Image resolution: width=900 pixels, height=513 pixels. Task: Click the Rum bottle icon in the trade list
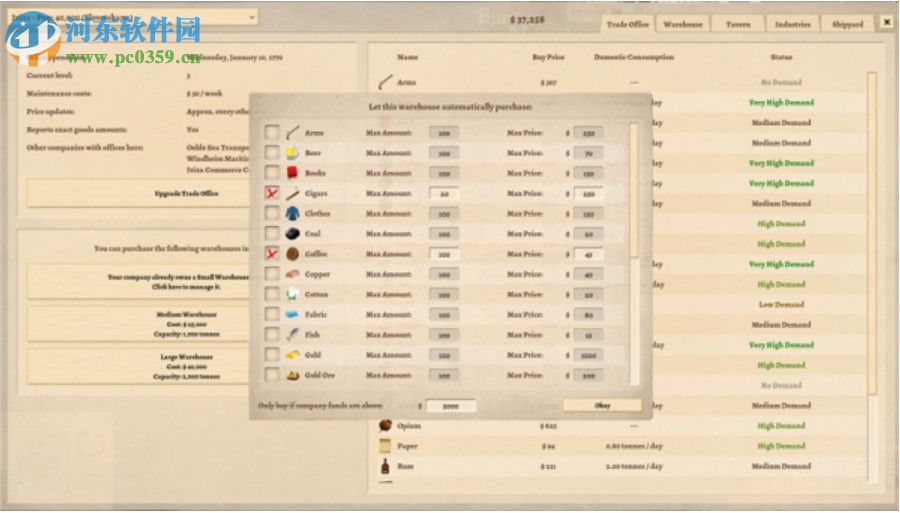click(385, 466)
